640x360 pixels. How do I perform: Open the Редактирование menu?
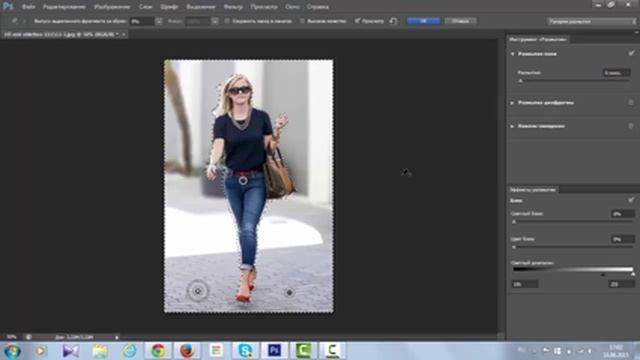64,7
